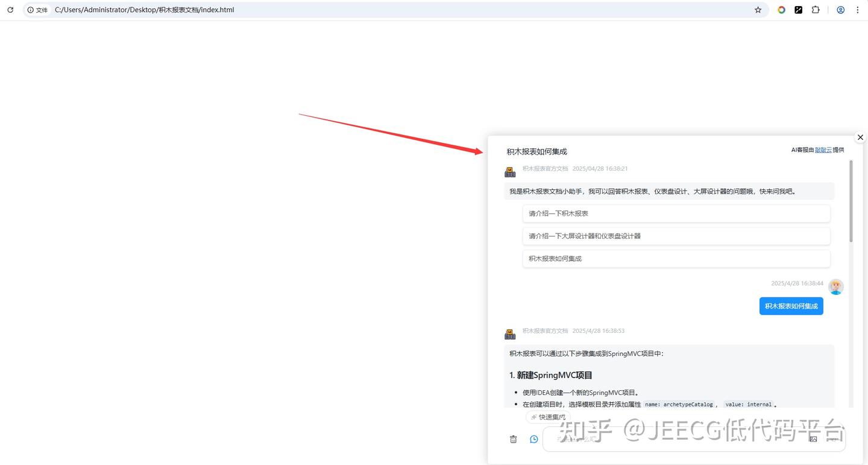Click suggestion 请介绍一下大屏设计器和仪表盘设计器
The height and width of the screenshot is (465, 868).
(x=676, y=236)
